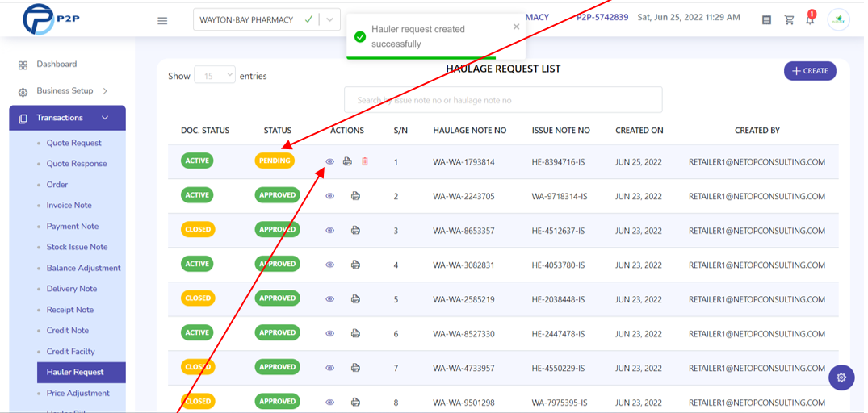Print haulage note WA-WA-4733957
The image size is (868, 413).
(356, 368)
